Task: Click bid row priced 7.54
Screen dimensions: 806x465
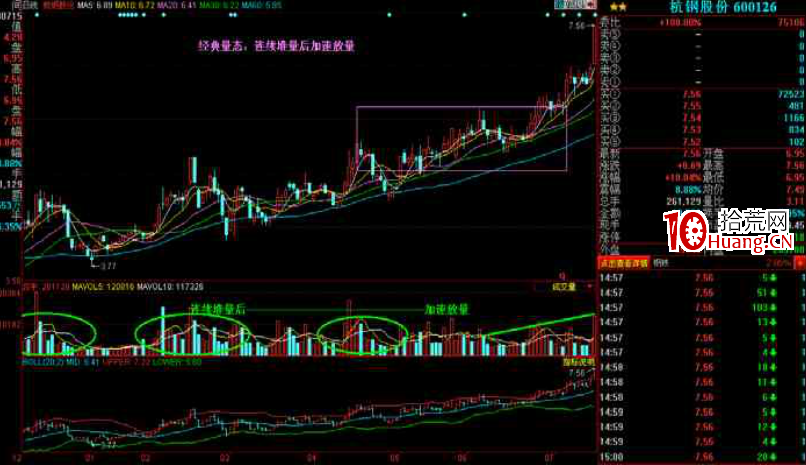Action: (x=702, y=118)
